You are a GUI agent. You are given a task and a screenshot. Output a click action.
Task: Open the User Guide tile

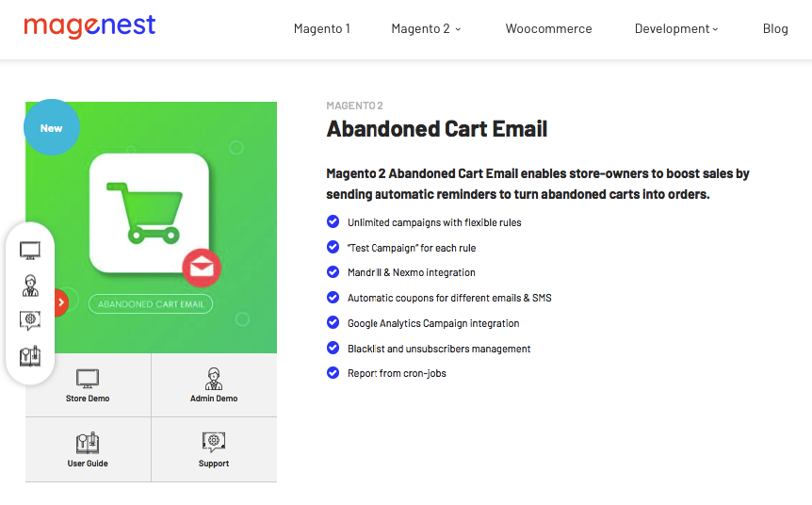(88, 449)
